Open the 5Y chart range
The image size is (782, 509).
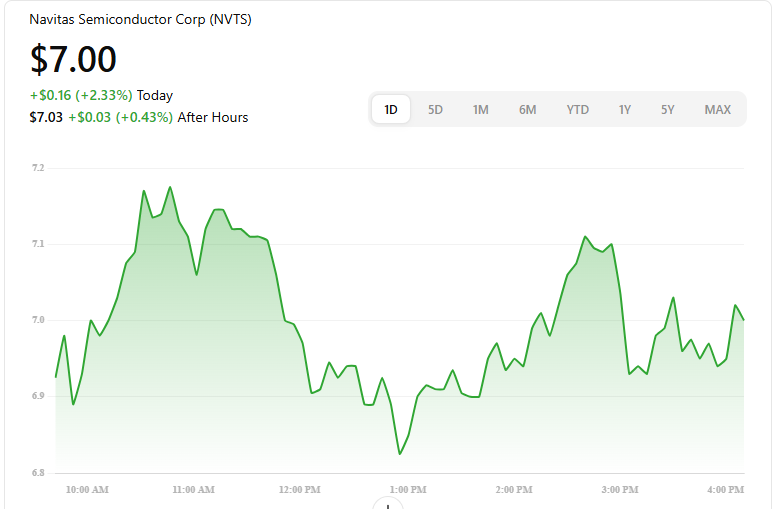pyautogui.click(x=668, y=110)
